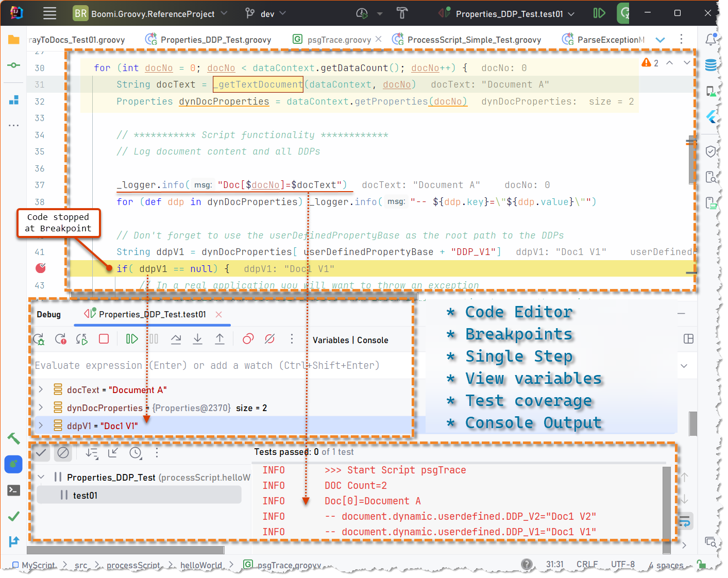Collapse the Properties_DDP_Test test node
The image size is (728, 578).
coord(41,477)
